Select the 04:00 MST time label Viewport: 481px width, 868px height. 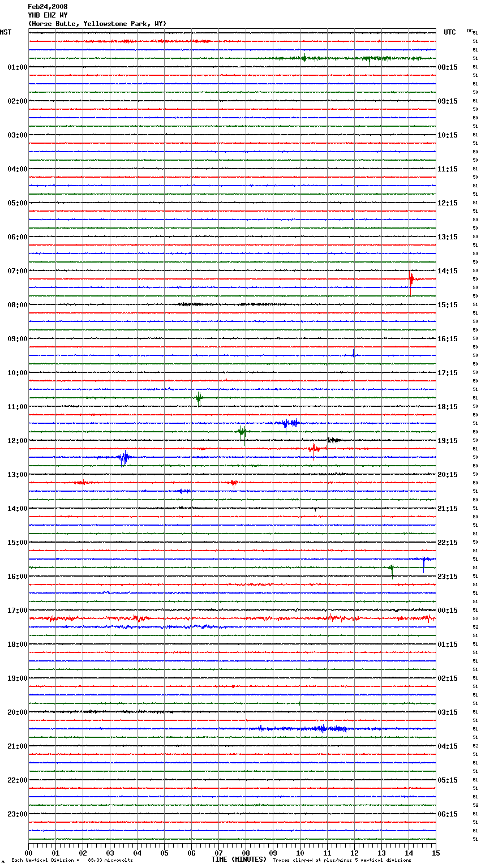point(18,169)
